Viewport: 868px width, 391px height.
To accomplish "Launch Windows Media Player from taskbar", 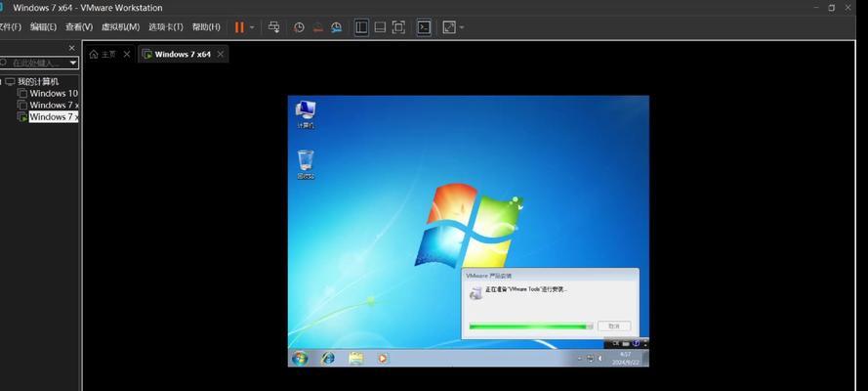I will tap(383, 359).
